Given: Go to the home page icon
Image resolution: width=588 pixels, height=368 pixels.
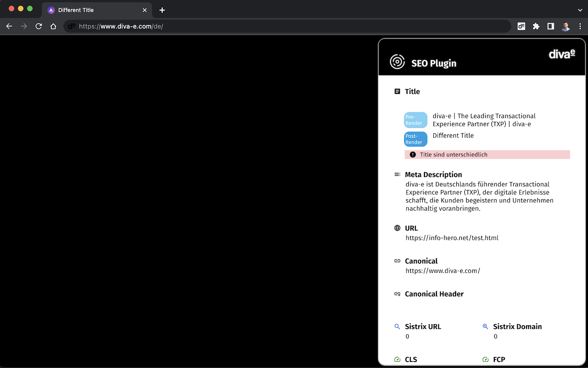Looking at the screenshot, I should point(53,26).
